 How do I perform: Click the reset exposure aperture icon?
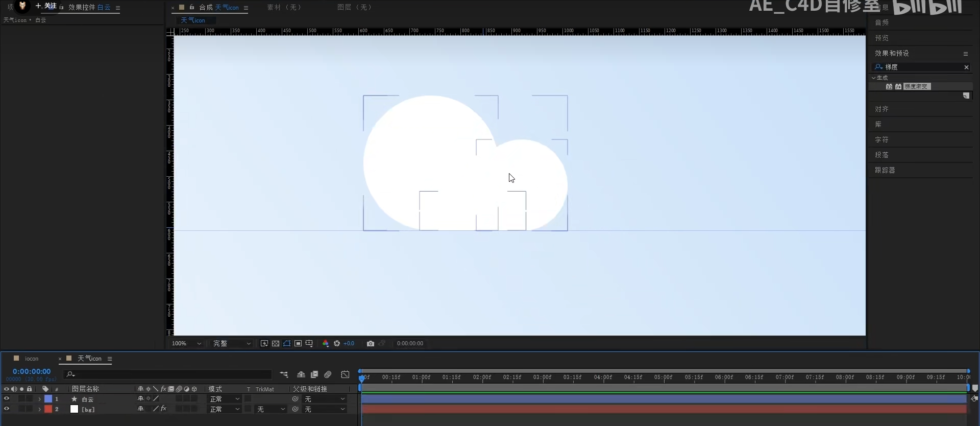point(337,343)
